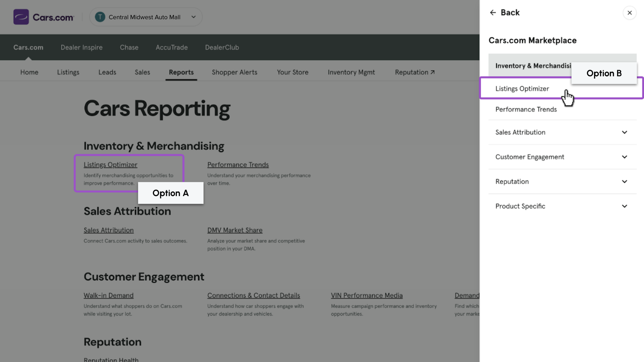Image resolution: width=644 pixels, height=362 pixels.
Task: Click the Cars.com wordmark text in header
Action: [53, 17]
